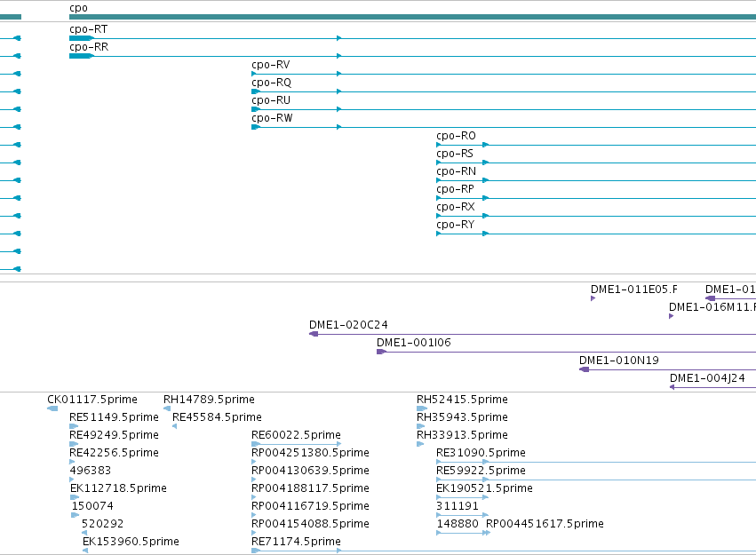Select clone DME1-010N19
Image resolution: width=756 pixels, height=555 pixels.
point(619,361)
